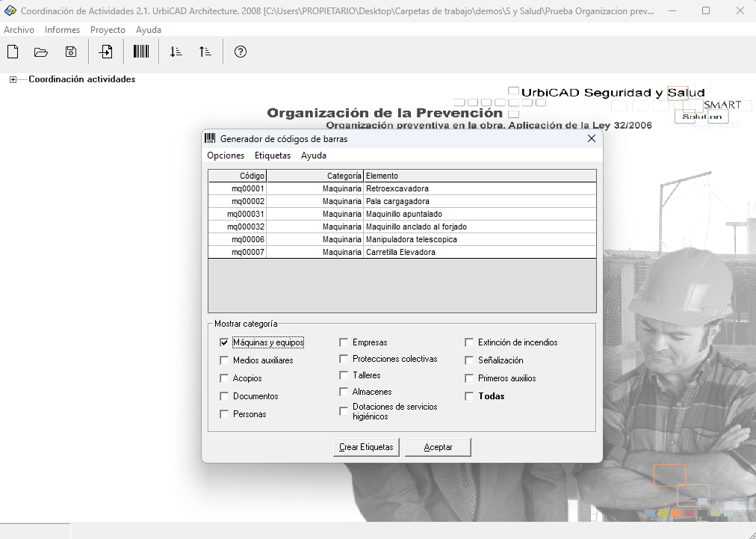
Task: Check the Extinción de incendios option
Action: coord(469,342)
